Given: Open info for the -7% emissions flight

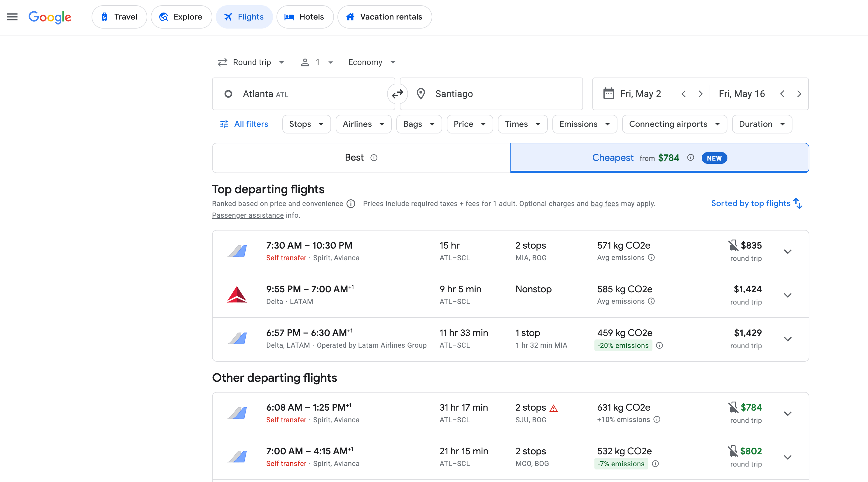Looking at the screenshot, I should click(655, 463).
